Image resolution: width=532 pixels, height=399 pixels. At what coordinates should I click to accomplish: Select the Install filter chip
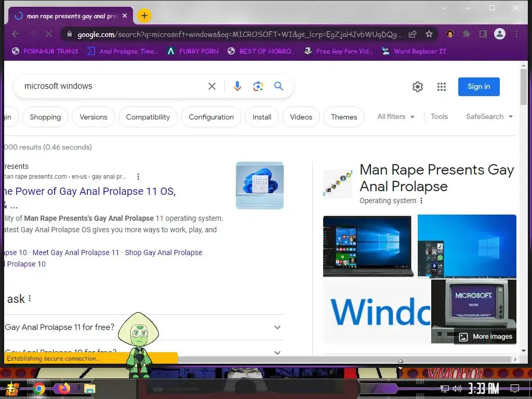point(262,117)
